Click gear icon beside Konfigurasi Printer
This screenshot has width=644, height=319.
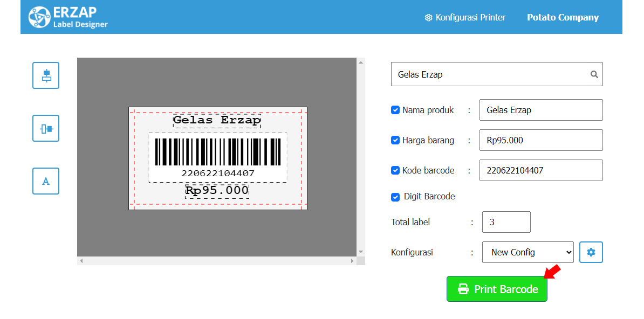coord(428,18)
